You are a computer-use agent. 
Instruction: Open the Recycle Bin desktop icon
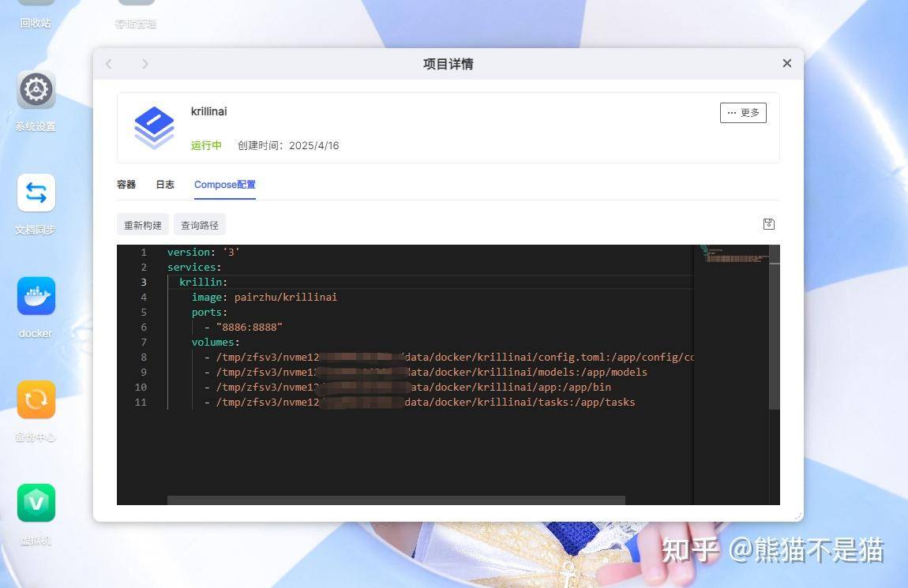pyautogui.click(x=36, y=14)
